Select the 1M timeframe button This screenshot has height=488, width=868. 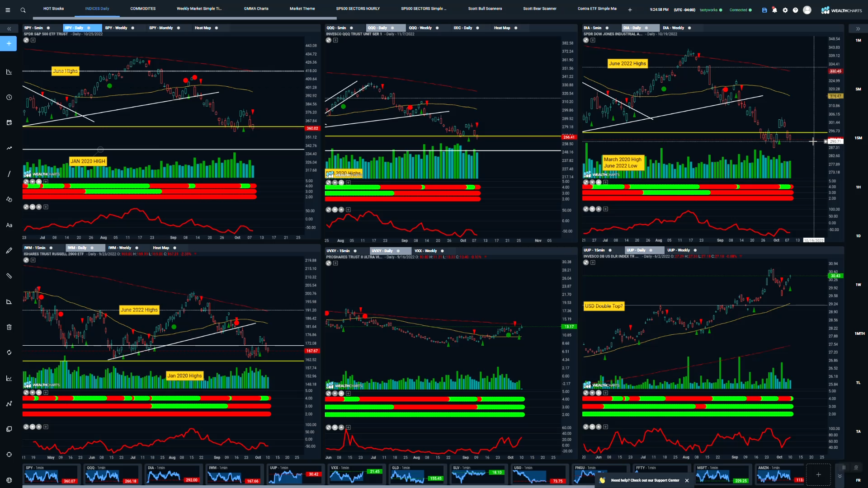pos(858,40)
